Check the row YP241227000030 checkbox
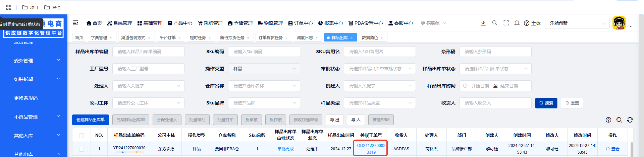The width and height of the screenshot is (644, 157). [x=82, y=149]
